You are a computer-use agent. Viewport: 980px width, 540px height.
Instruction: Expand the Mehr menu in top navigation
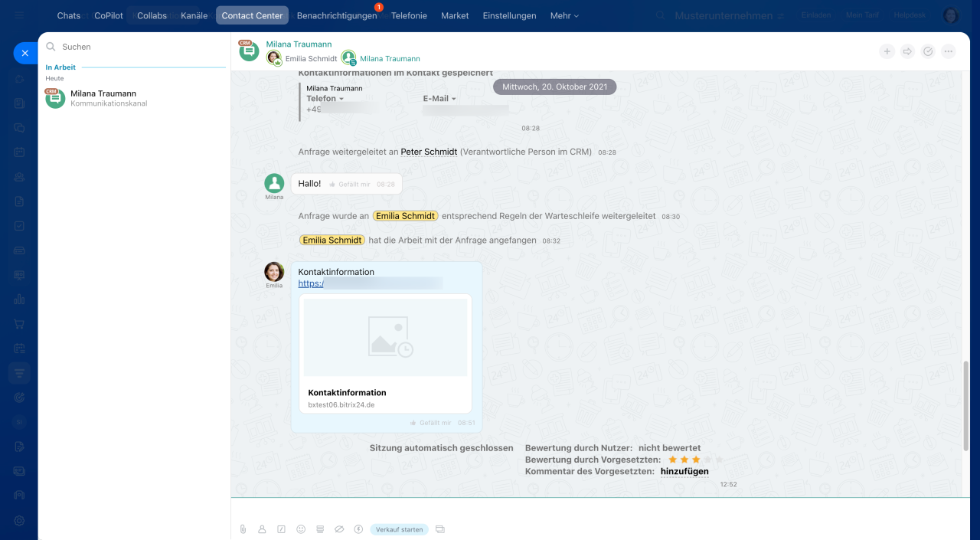pyautogui.click(x=564, y=15)
